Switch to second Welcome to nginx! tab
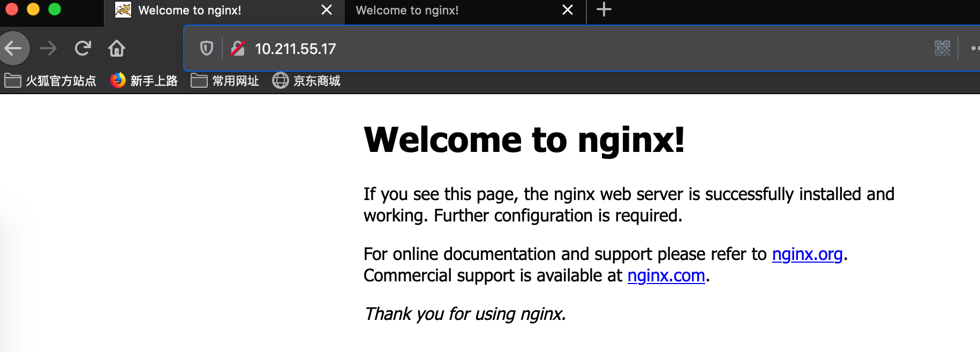 tap(465, 12)
